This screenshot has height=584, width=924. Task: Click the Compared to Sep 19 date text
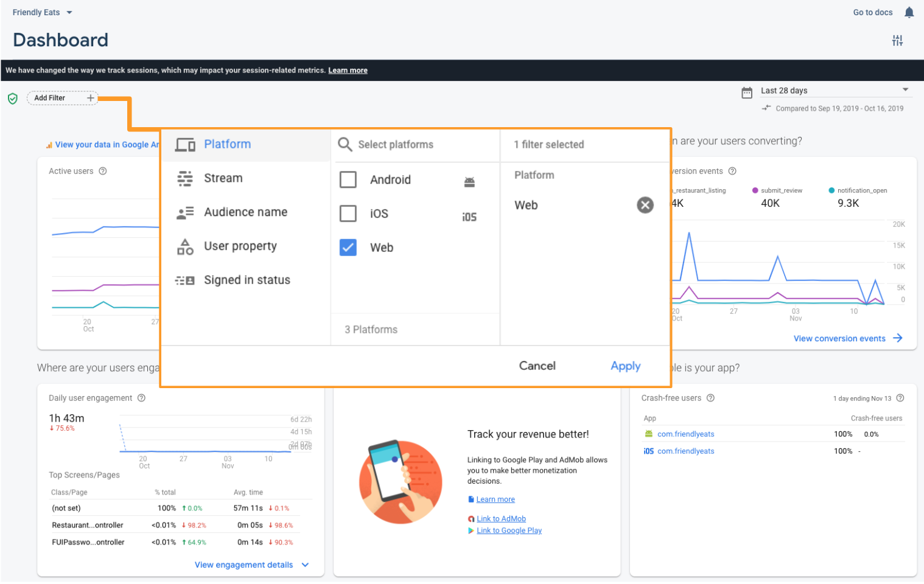point(839,108)
